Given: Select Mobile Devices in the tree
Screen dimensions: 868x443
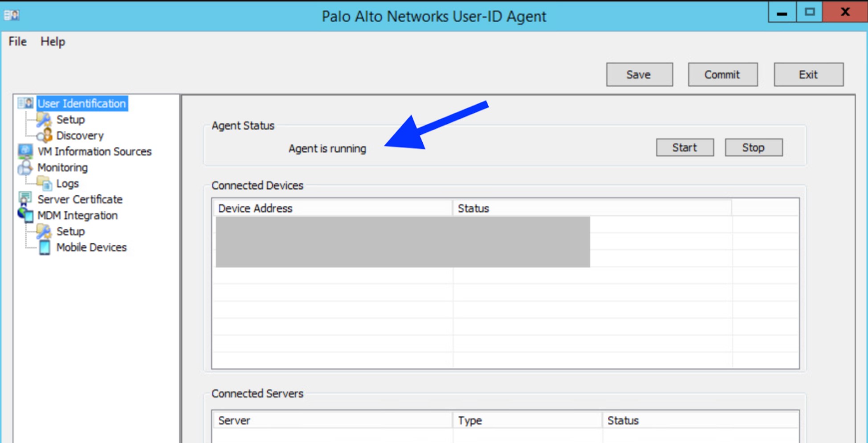Looking at the screenshot, I should (91, 247).
